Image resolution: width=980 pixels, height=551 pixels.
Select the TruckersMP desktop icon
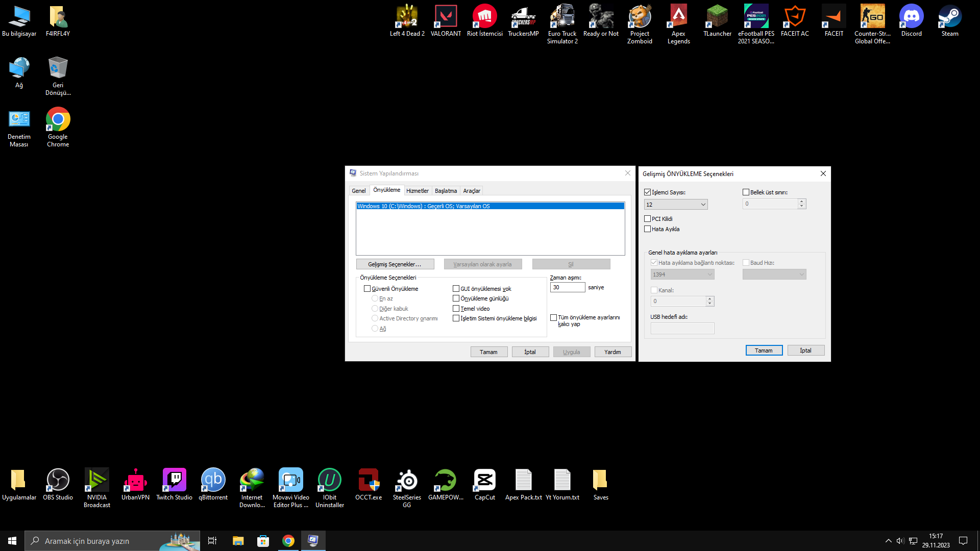coord(523,20)
